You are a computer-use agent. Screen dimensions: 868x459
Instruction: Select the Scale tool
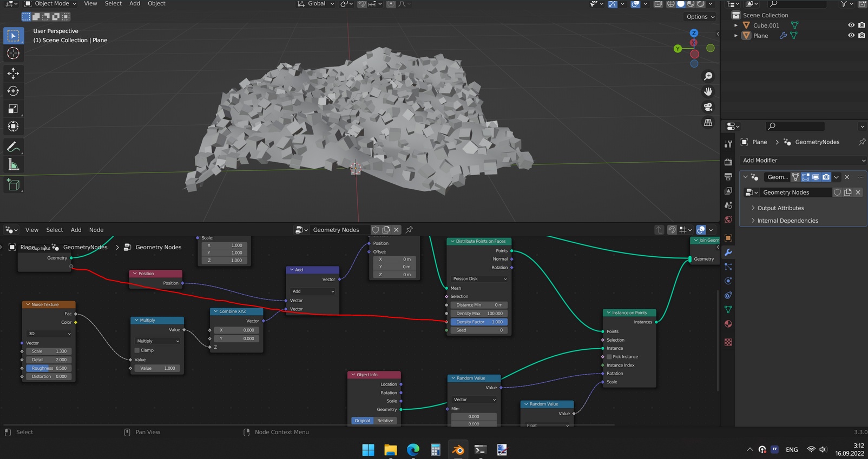[x=13, y=109]
